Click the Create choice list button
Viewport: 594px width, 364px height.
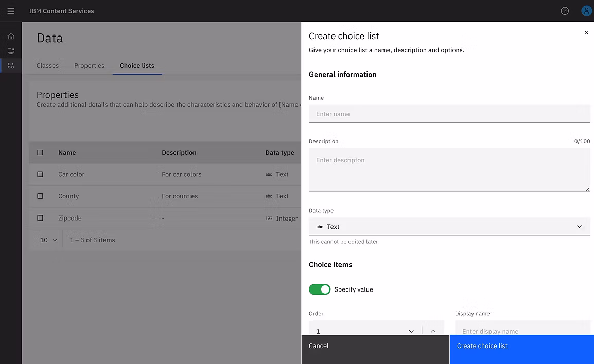[521, 349]
